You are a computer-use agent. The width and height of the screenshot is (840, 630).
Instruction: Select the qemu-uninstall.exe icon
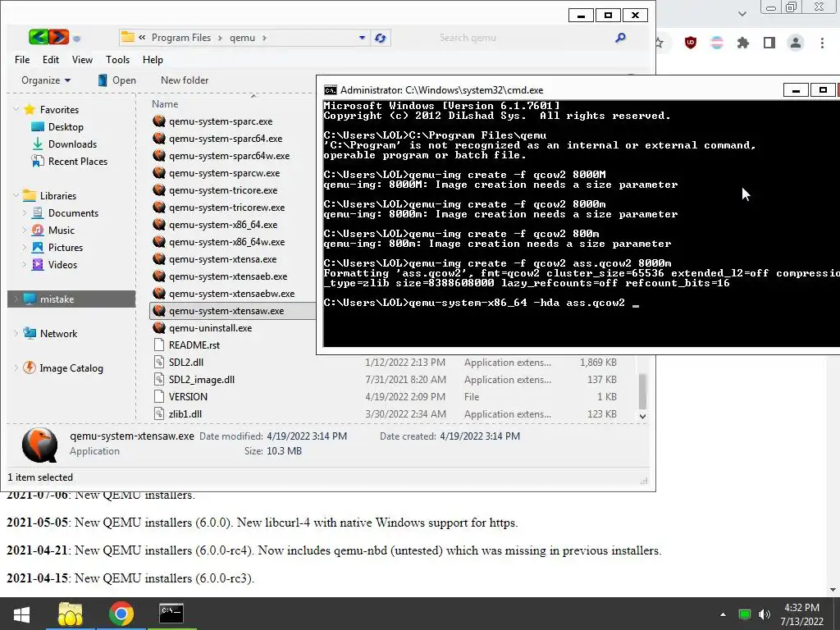[159, 328]
